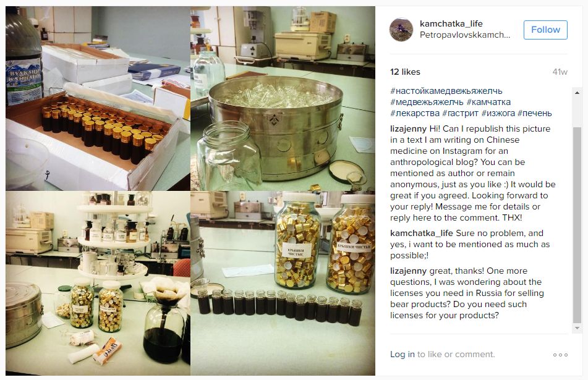Click the comments scrollbar thumb
588x380 pixels.
577,224
